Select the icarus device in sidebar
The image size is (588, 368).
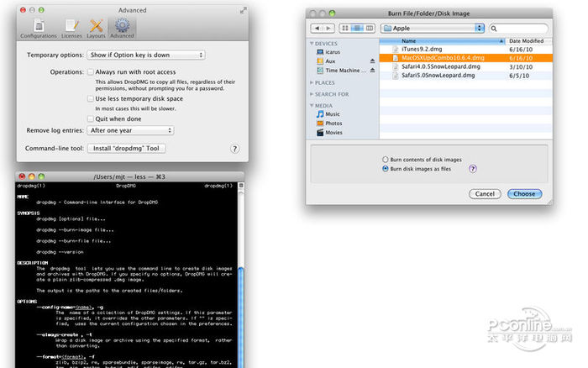[x=328, y=52]
